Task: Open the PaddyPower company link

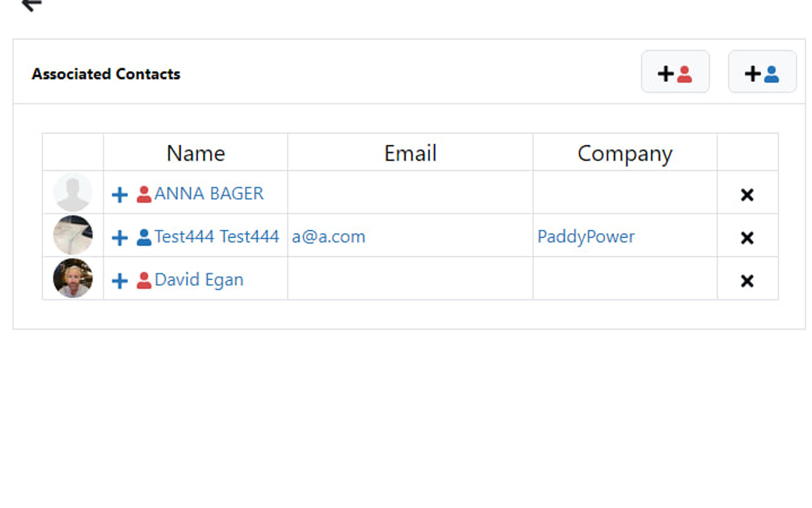Action: tap(586, 236)
